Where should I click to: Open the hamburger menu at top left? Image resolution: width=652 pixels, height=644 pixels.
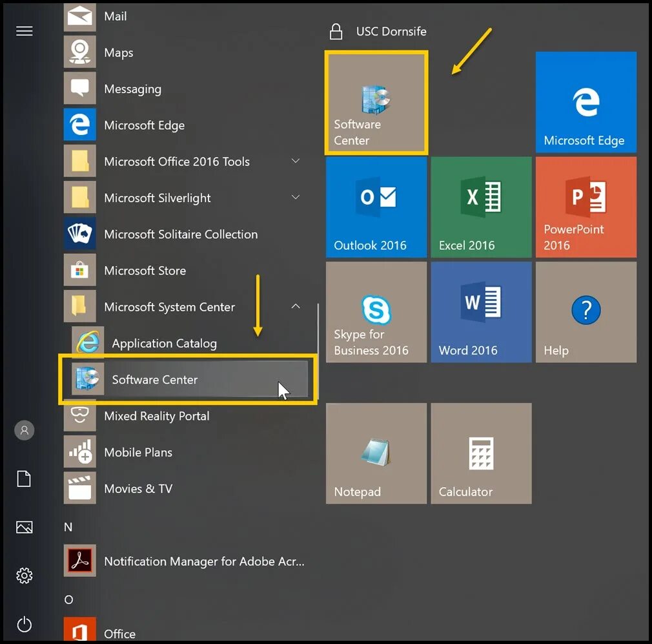coord(24,31)
